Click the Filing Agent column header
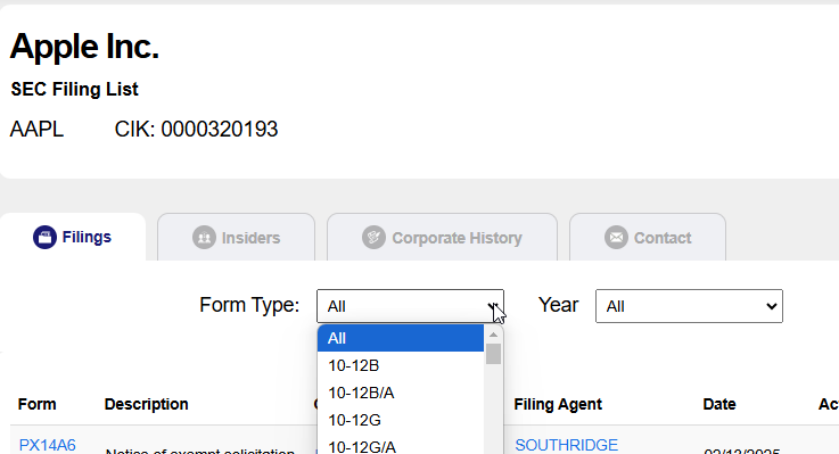Image resolution: width=839 pixels, height=454 pixels. [x=558, y=404]
